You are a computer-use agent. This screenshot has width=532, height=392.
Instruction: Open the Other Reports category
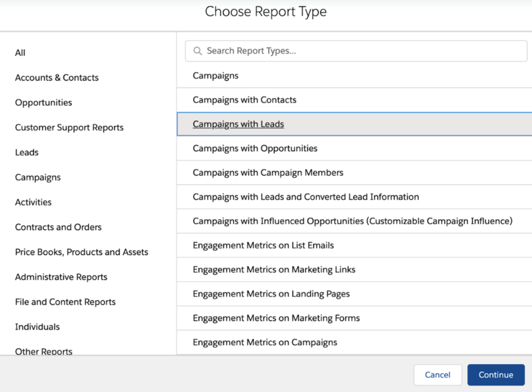coord(44,351)
